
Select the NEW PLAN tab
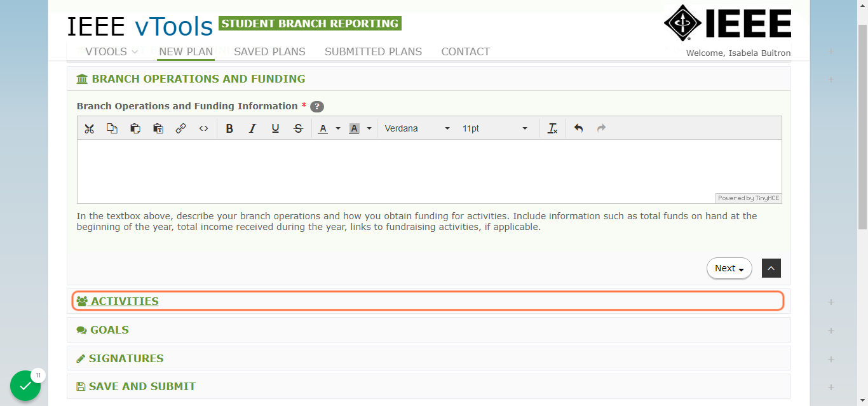pos(186,51)
